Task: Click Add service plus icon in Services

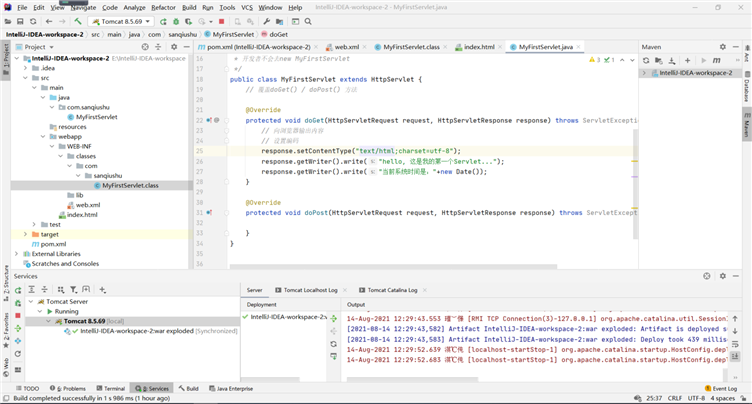Action: [x=102, y=290]
